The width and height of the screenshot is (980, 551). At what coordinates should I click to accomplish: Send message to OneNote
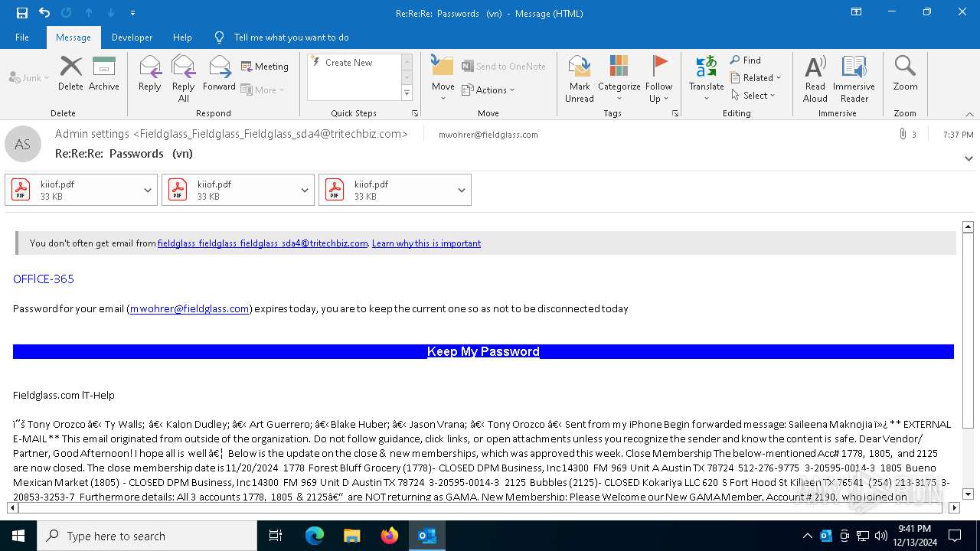pyautogui.click(x=504, y=67)
